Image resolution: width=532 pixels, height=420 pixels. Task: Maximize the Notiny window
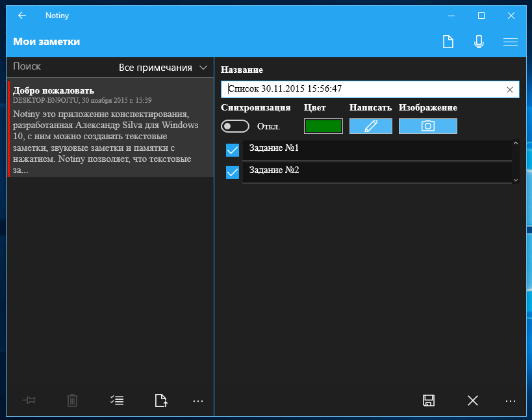point(481,16)
